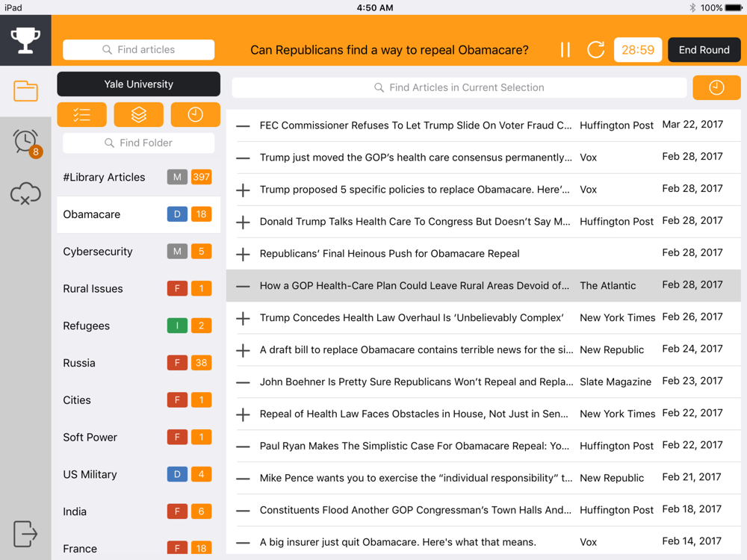The height and width of the screenshot is (560, 747).
Task: Tap the red F tag on Russia
Action: [x=177, y=363]
